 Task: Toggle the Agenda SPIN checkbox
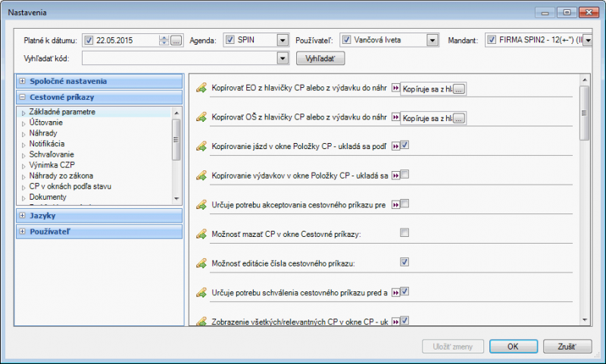[x=231, y=40]
